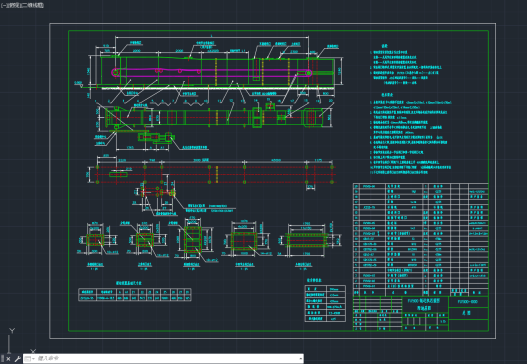Open the [-] viewport controls menu
Screen dimensions: 527x364
(3, 5)
